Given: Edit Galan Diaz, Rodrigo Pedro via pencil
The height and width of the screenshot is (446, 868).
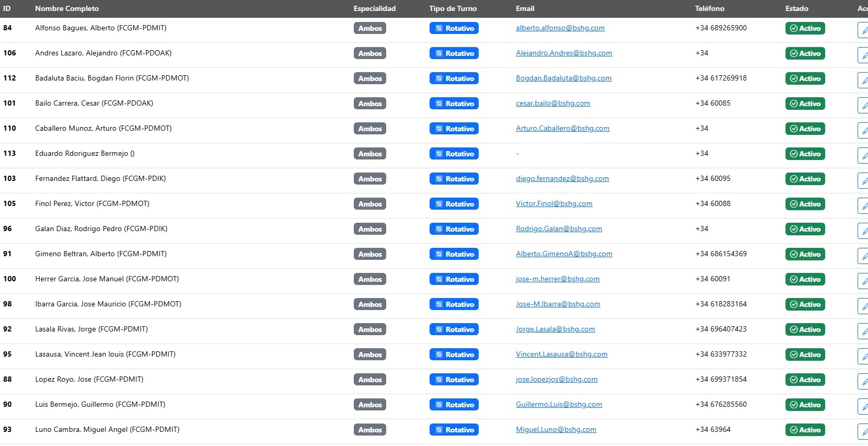Looking at the screenshot, I should point(863,231).
